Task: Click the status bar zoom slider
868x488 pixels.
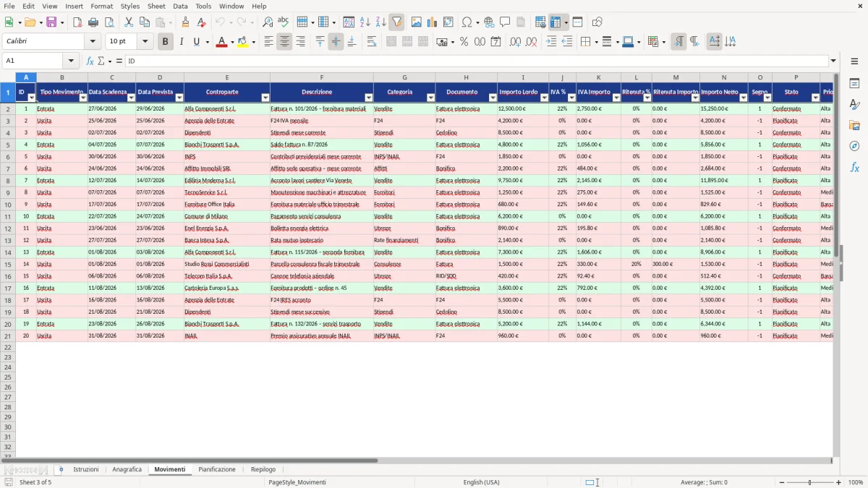Action: (809, 482)
